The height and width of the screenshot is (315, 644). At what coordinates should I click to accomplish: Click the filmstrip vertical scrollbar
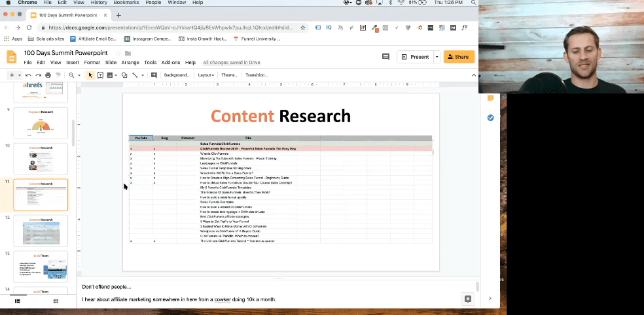click(x=73, y=133)
